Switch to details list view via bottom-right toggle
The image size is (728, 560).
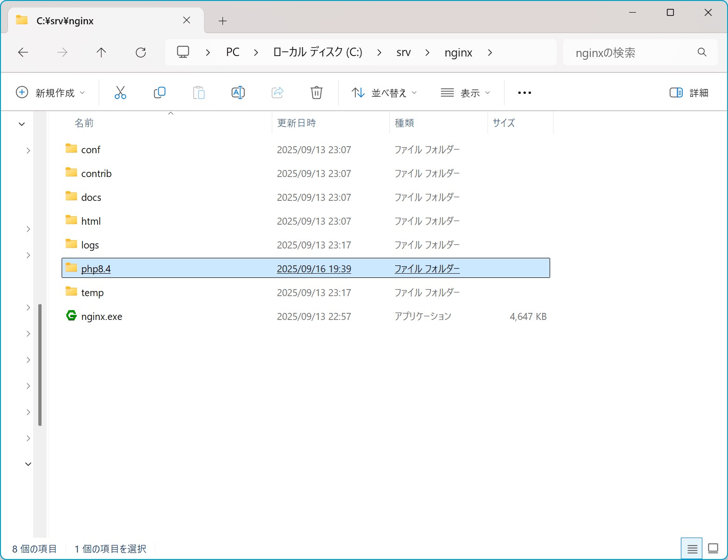coord(692,548)
